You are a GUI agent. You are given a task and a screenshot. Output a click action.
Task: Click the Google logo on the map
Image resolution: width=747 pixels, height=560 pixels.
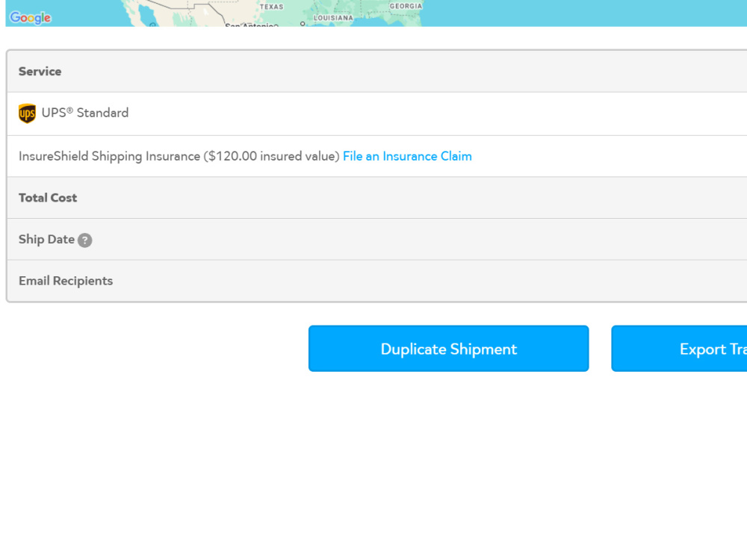click(x=31, y=18)
